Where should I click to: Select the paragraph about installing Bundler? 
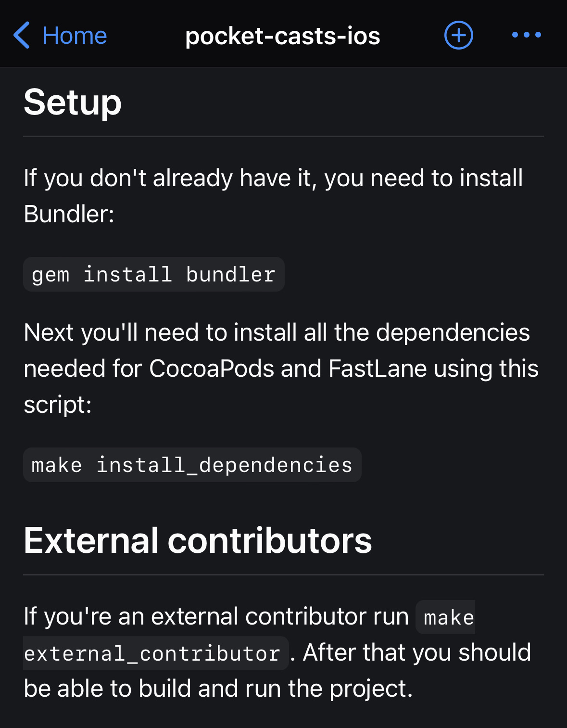point(273,195)
